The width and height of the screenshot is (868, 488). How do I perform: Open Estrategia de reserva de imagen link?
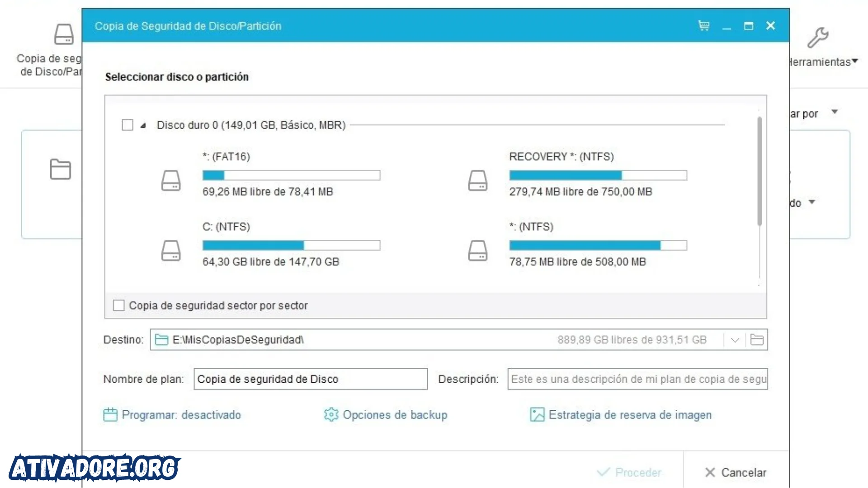click(630, 415)
